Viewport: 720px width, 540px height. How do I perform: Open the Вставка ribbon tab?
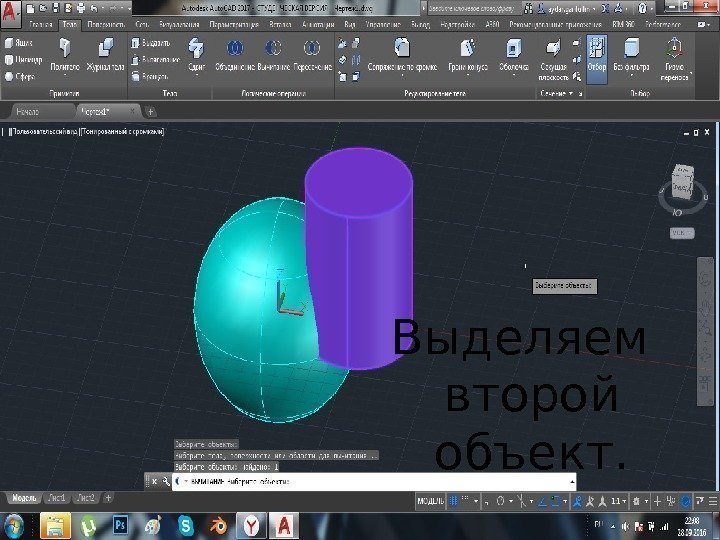click(280, 24)
